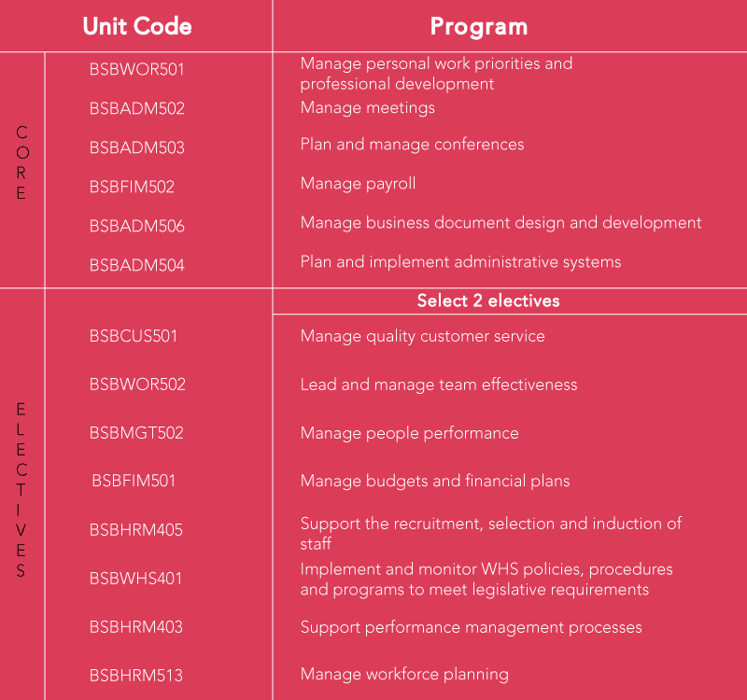
Task: Click the Program column header
Action: pyautogui.click(x=478, y=26)
